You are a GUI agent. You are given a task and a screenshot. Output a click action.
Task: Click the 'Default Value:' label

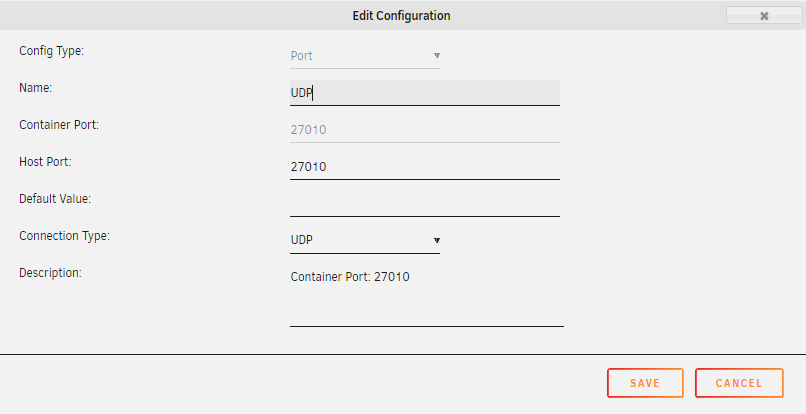[55, 199]
